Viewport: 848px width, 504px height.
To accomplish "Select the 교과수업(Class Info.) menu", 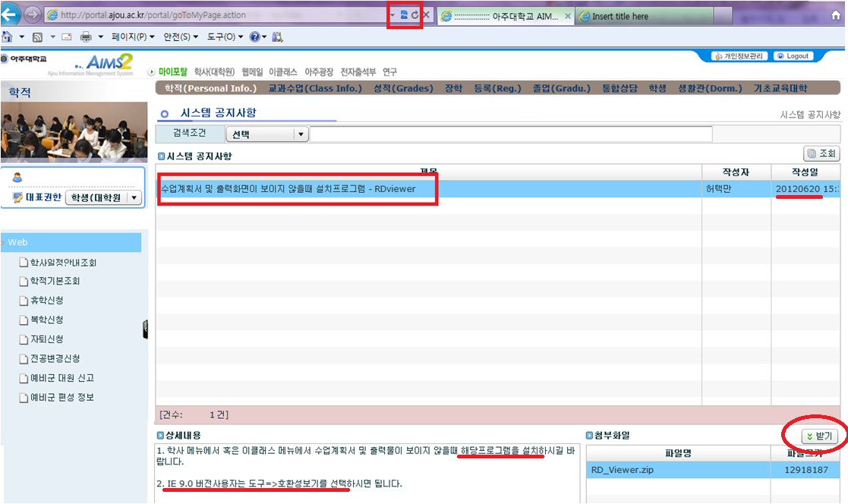I will (315, 88).
